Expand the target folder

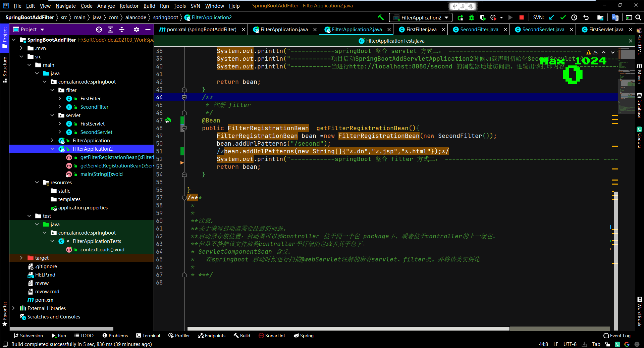(x=21, y=258)
